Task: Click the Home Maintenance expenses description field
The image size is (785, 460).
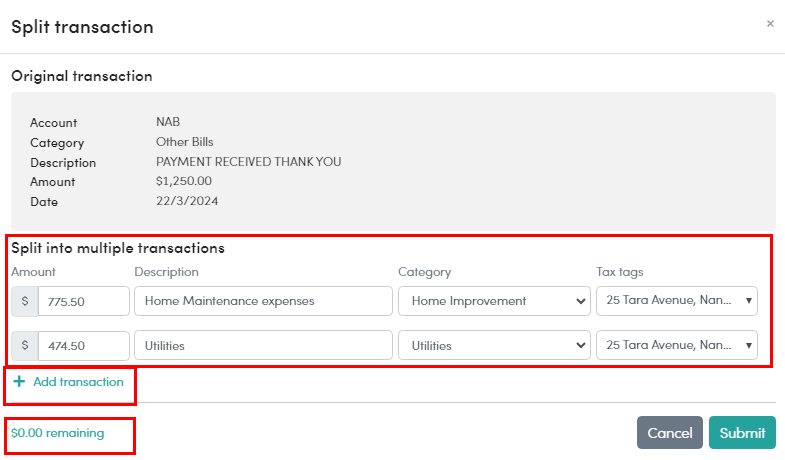Action: click(x=263, y=301)
